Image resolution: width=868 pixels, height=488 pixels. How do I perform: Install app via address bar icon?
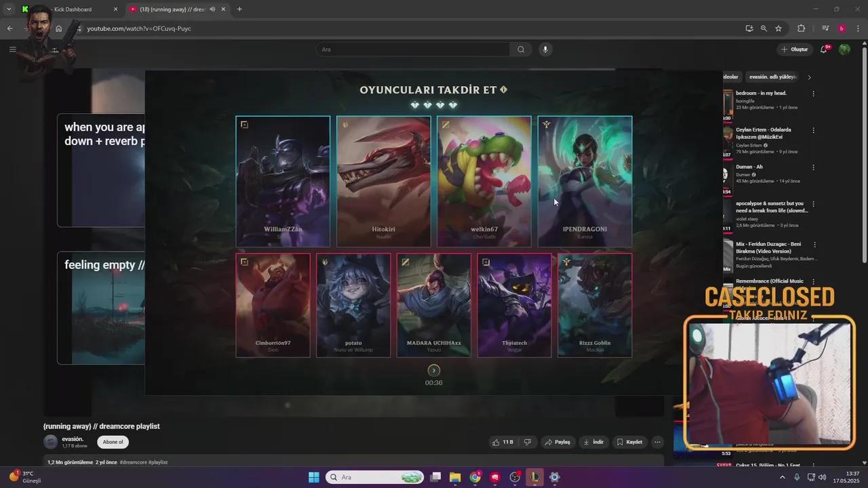tap(749, 28)
